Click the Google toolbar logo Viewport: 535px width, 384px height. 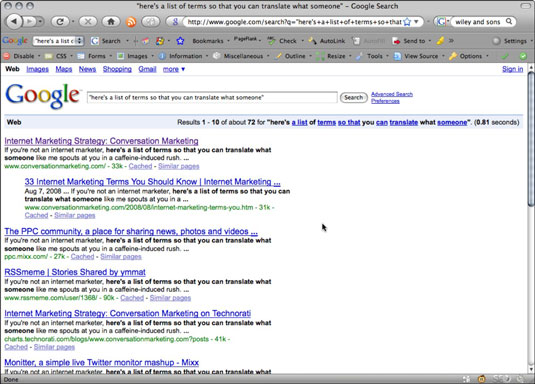(15, 41)
